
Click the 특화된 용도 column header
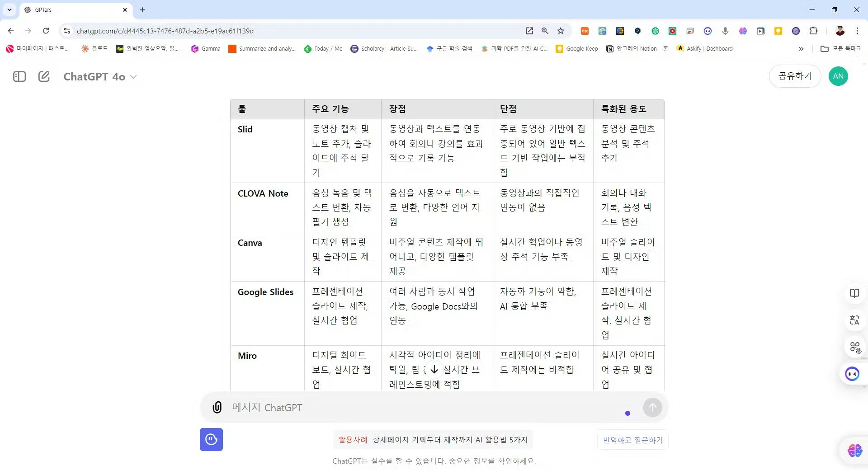[x=623, y=109]
